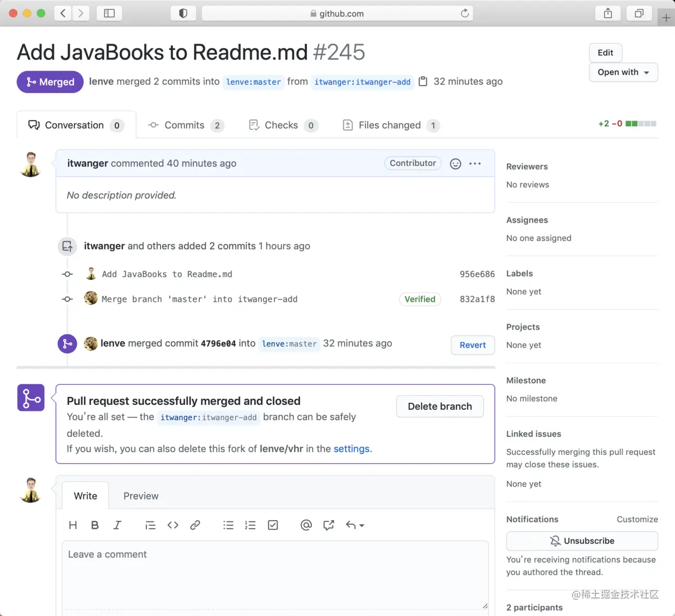Viewport: 675px width, 616px height.
Task: Insert heading with H toolbar icon
Action: [73, 525]
